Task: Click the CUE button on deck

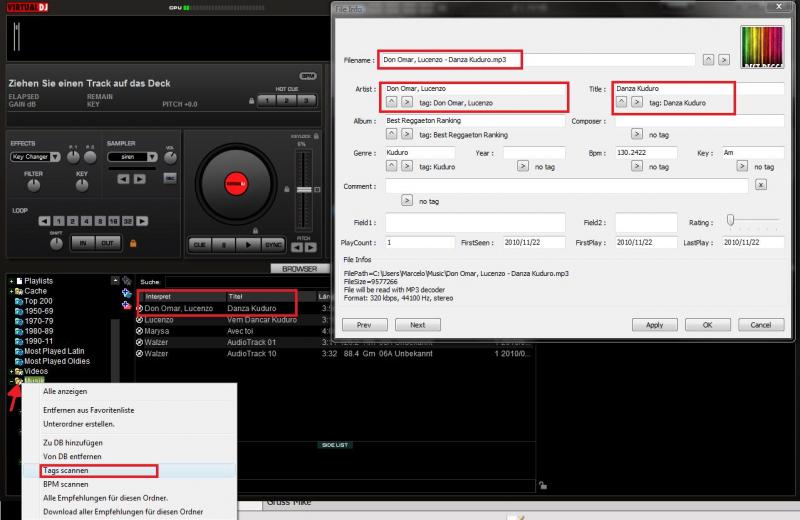Action: click(201, 242)
